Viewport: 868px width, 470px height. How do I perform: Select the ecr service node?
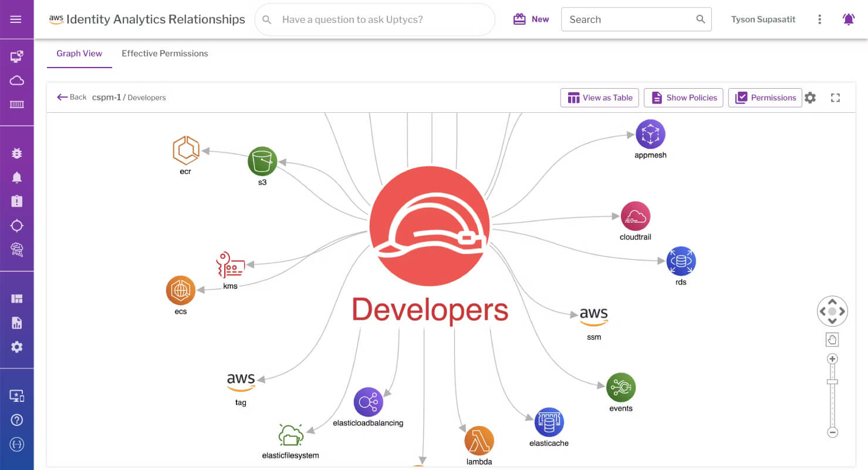coord(186,150)
